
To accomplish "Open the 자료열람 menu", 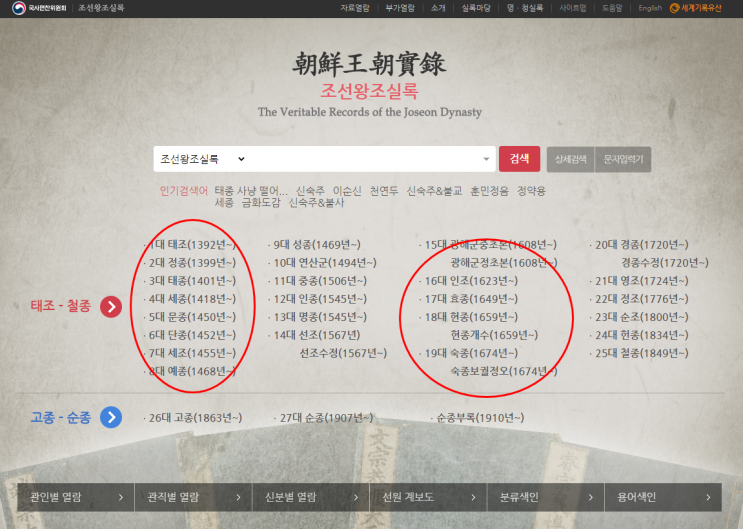I will point(355,8).
